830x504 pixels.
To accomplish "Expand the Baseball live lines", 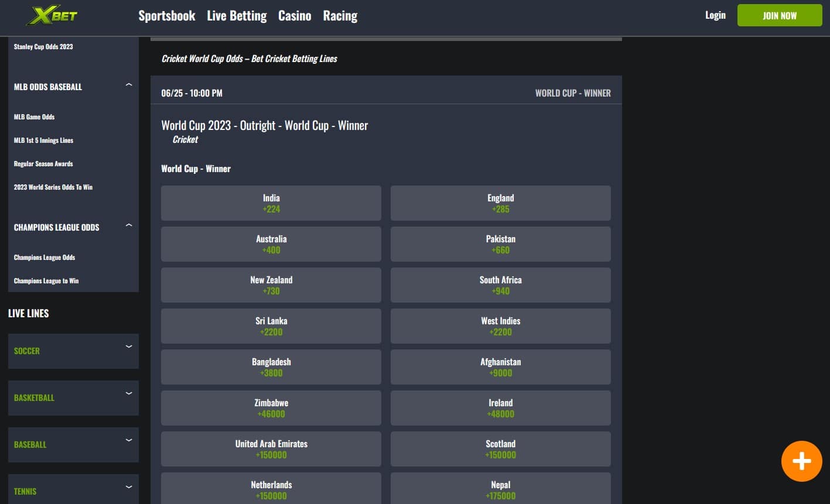I will pos(73,444).
